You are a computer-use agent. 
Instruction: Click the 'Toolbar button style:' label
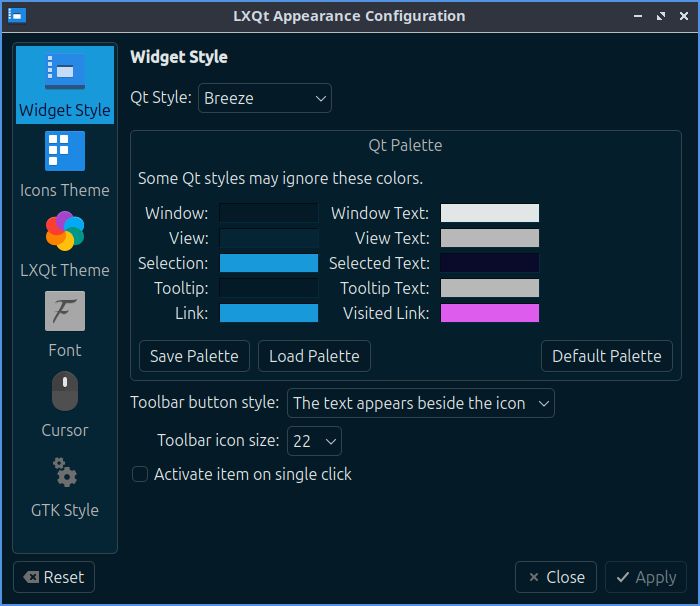pos(205,402)
